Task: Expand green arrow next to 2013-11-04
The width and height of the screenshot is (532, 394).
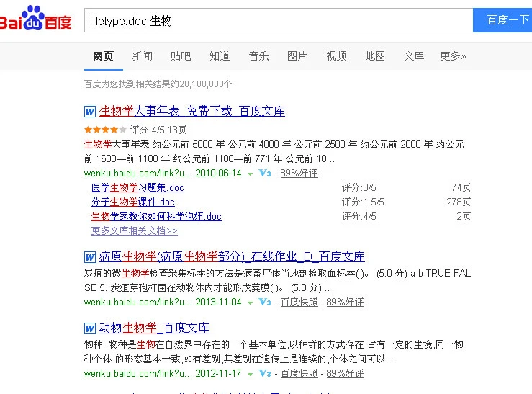Action: tap(250, 303)
